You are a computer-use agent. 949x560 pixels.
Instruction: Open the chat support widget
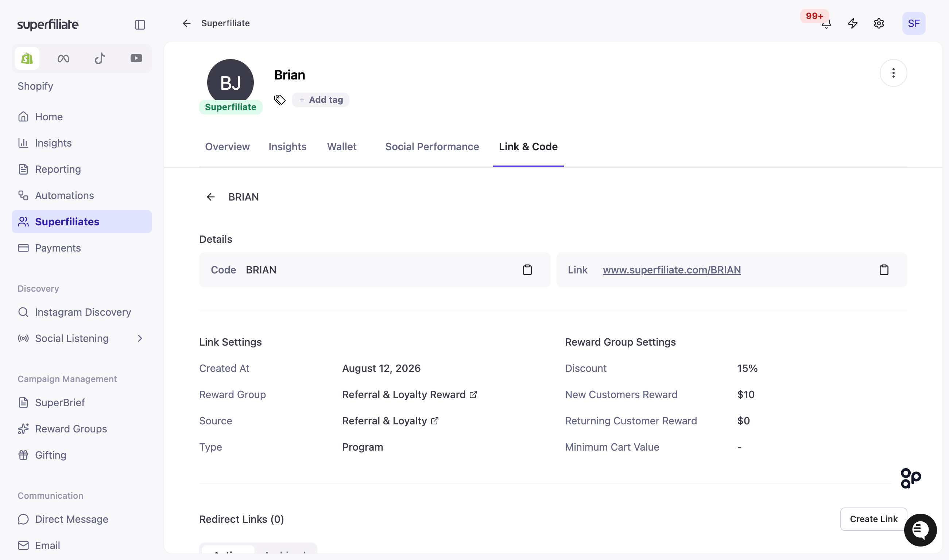pyautogui.click(x=920, y=530)
